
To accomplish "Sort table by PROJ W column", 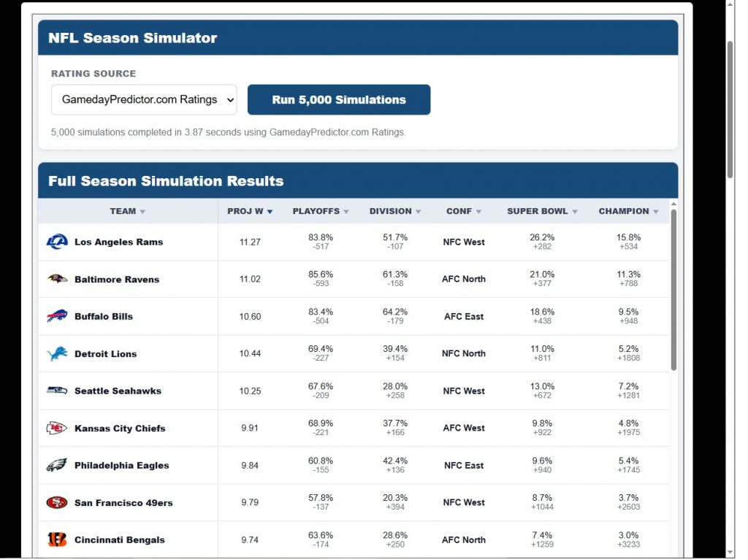I will (x=250, y=211).
